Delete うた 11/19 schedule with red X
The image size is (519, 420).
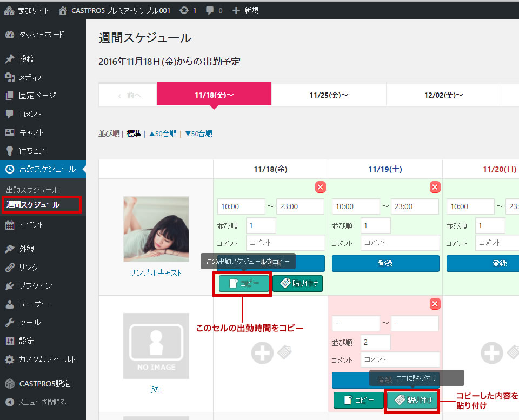(x=435, y=304)
